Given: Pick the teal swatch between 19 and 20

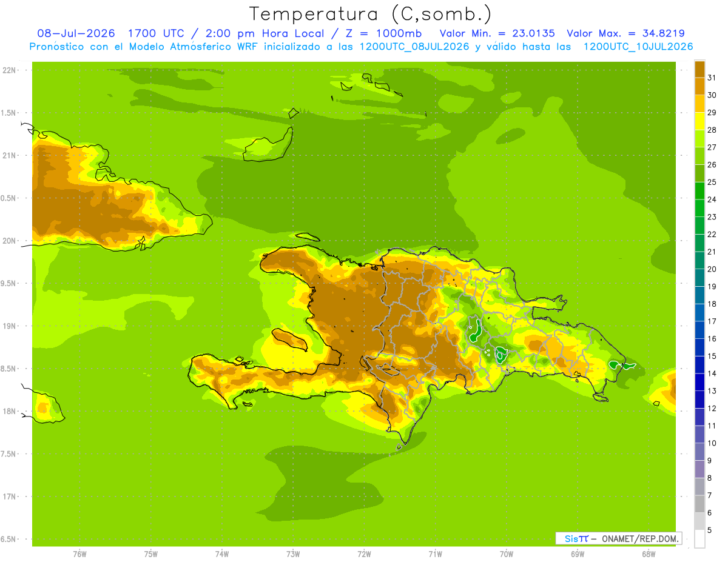Looking at the screenshot, I should (x=699, y=278).
